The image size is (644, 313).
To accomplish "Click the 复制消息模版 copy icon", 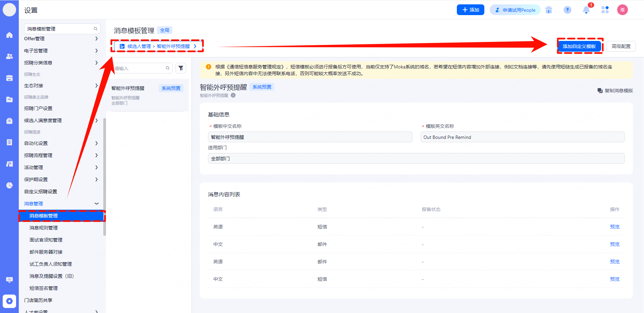I will click(600, 91).
